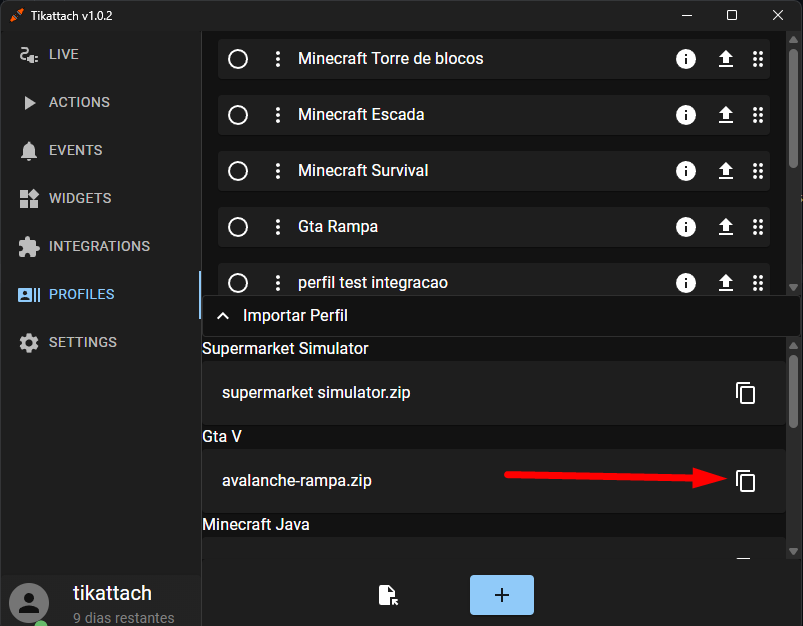Click drag handle of perfil test integracao
This screenshot has width=803, height=626.
coord(758,283)
